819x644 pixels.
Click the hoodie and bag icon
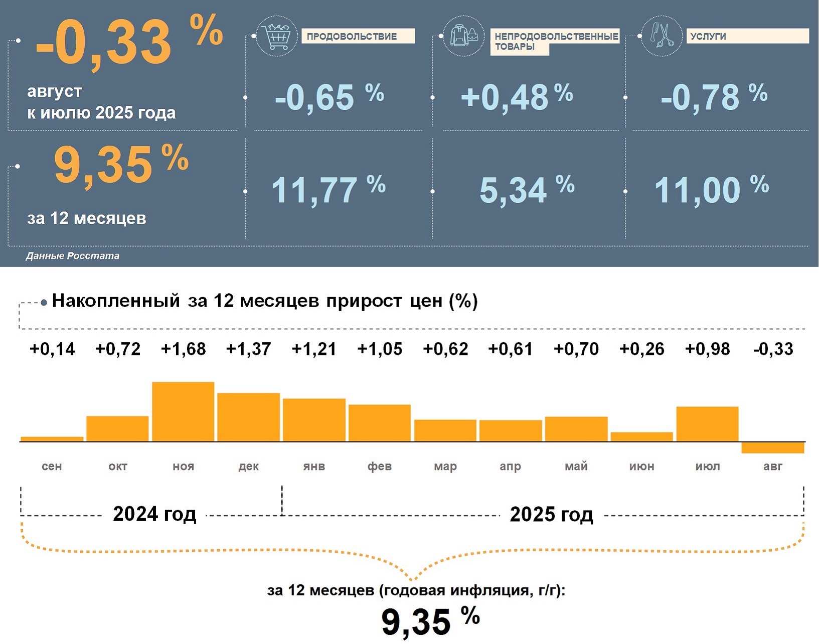tap(463, 36)
